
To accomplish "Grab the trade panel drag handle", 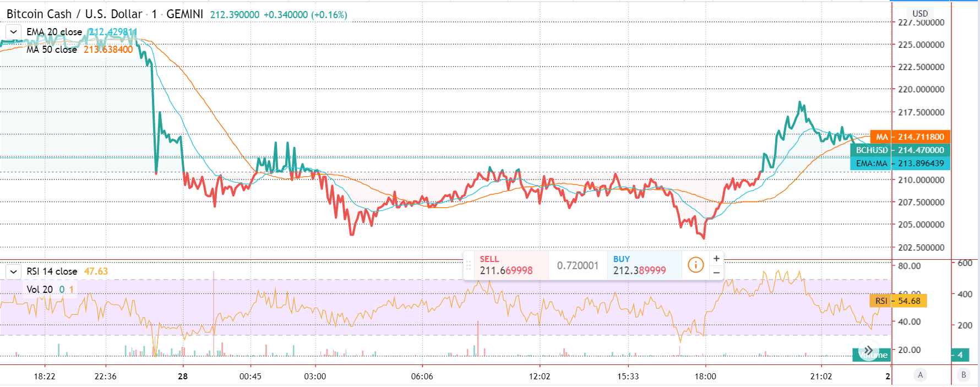I will 469,265.
